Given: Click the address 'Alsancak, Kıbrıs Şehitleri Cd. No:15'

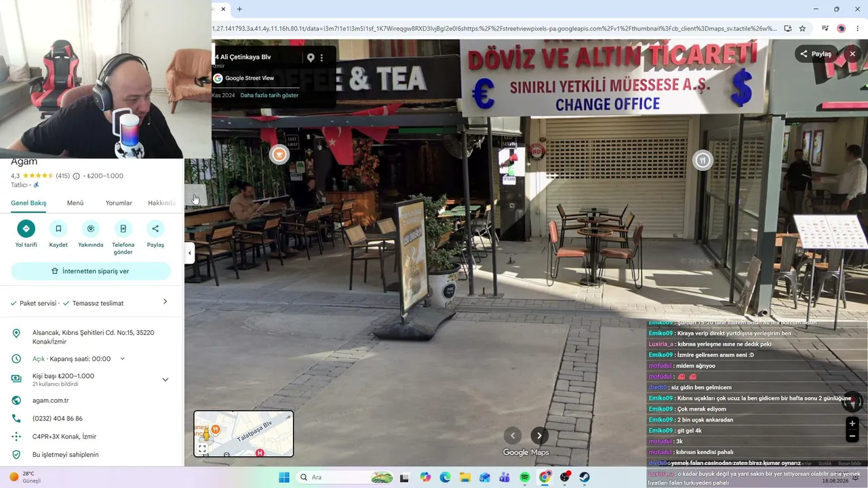Looking at the screenshot, I should 94,337.
